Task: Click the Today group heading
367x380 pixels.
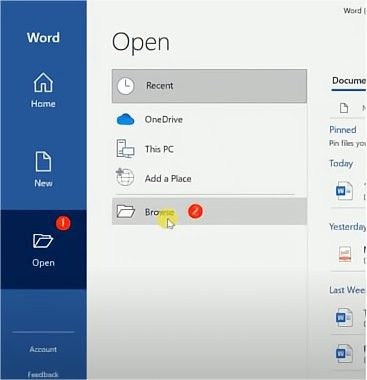Action: 341,164
